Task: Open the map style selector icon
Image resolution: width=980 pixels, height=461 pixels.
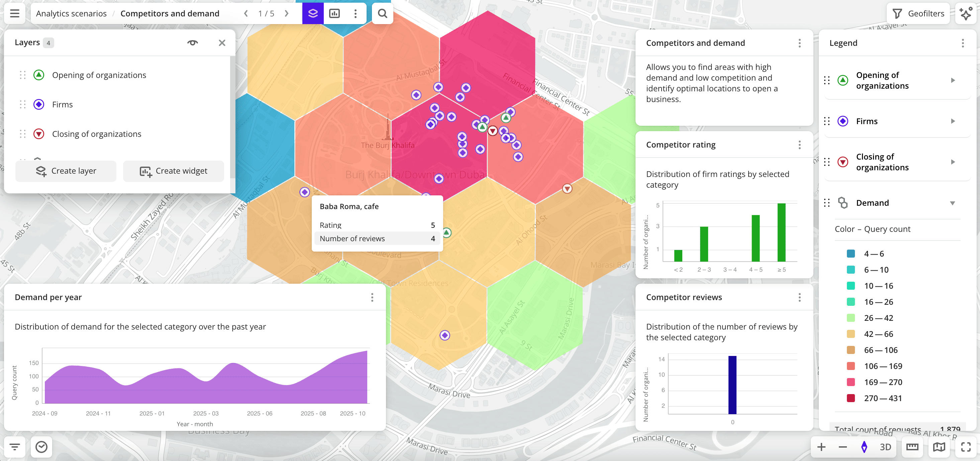Action: point(939,447)
